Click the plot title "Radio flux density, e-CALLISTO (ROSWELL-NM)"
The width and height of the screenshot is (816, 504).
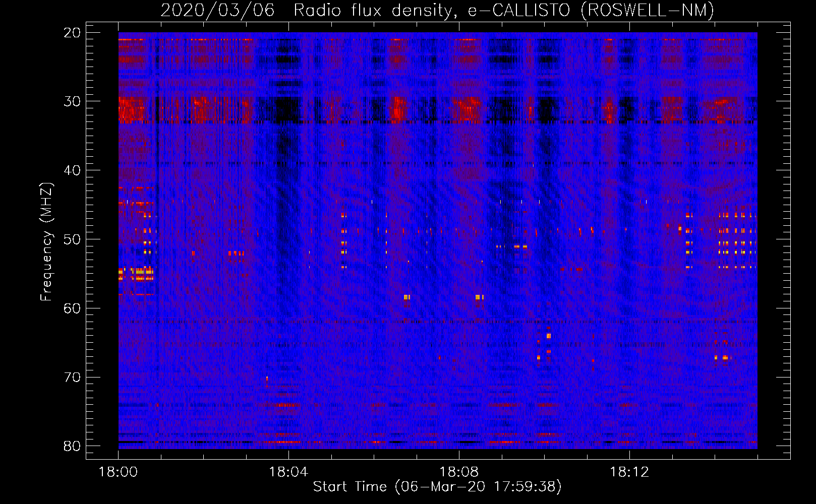pos(504,11)
